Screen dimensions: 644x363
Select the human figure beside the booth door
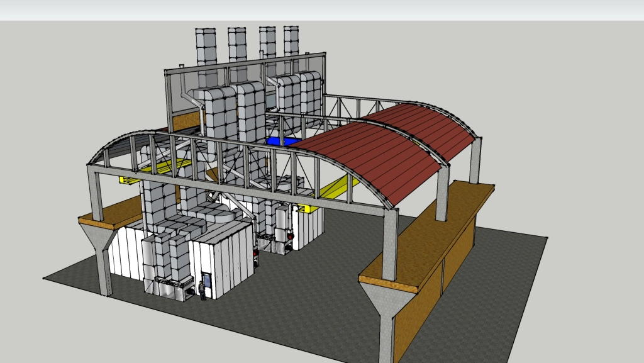click(203, 291)
